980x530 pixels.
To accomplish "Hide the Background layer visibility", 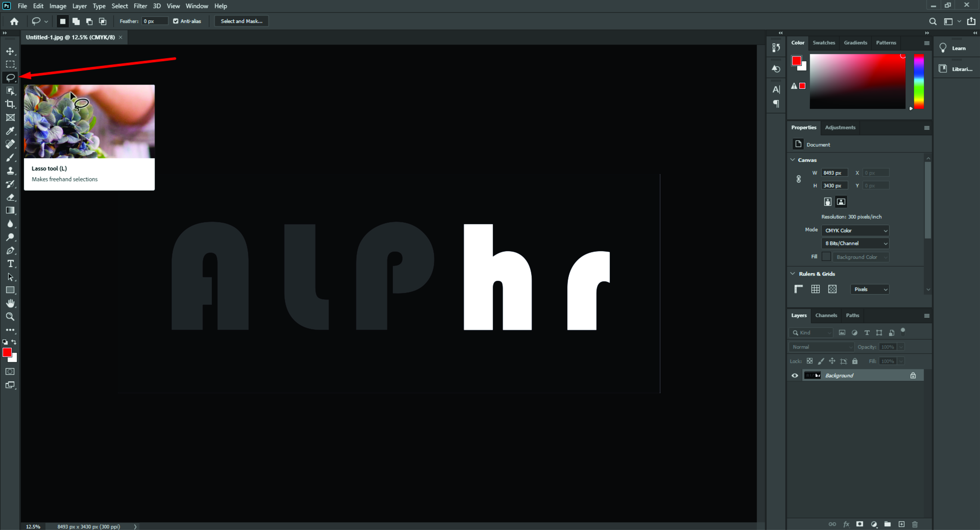I will [795, 375].
